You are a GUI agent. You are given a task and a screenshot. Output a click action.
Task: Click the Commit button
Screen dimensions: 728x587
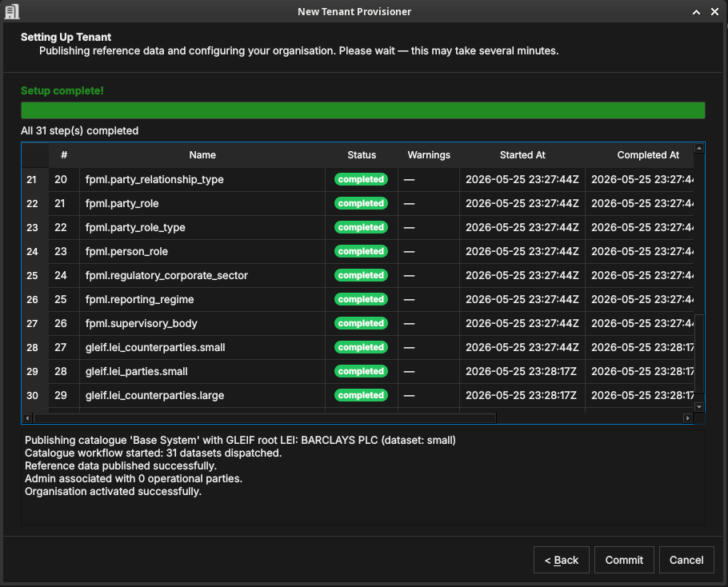[x=624, y=560]
